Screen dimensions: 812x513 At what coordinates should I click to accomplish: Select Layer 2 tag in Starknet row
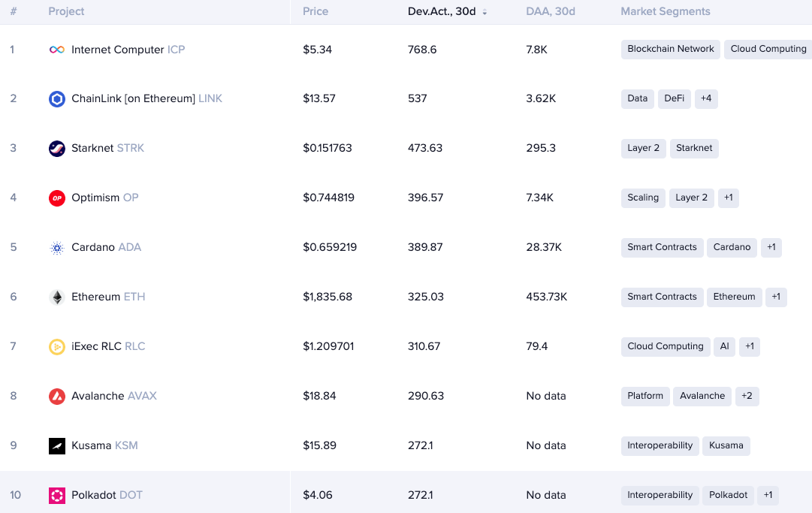click(643, 148)
